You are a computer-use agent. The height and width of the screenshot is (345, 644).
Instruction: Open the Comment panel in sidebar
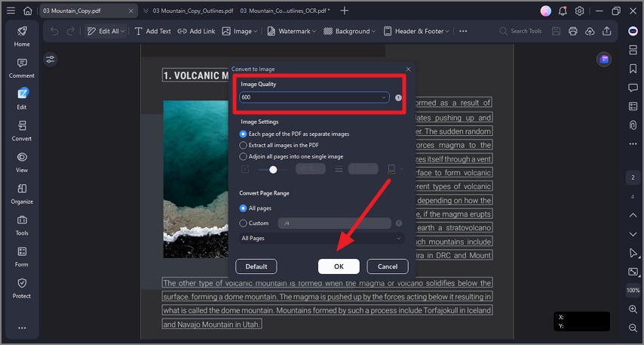22,68
